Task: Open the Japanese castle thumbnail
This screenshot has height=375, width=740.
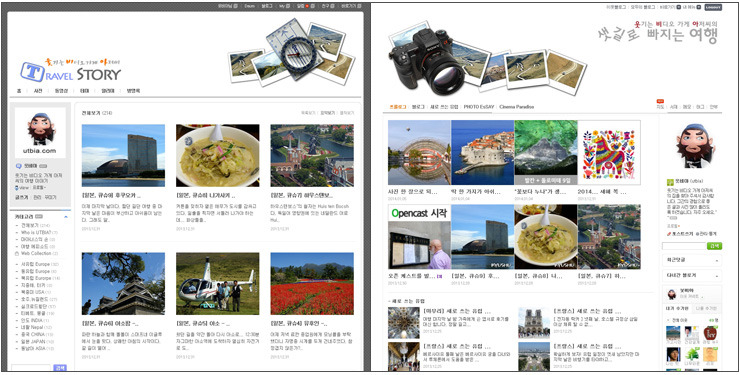Action: point(123,283)
